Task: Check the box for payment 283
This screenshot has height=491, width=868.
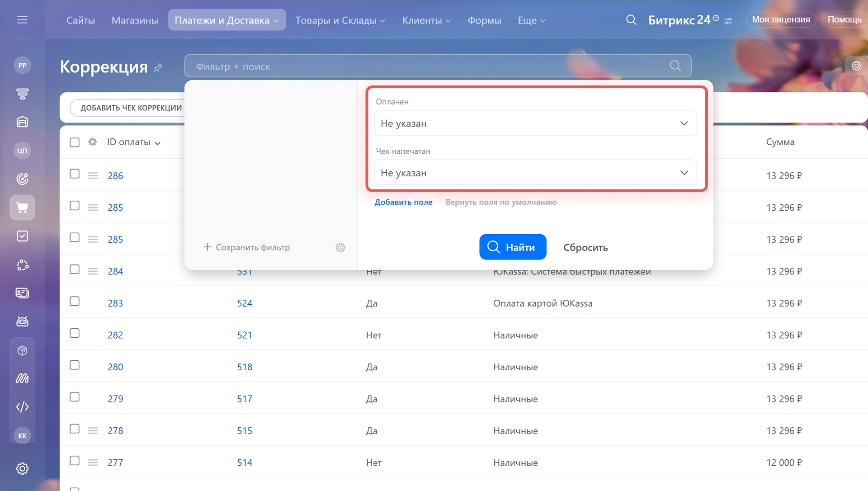Action: 75,302
